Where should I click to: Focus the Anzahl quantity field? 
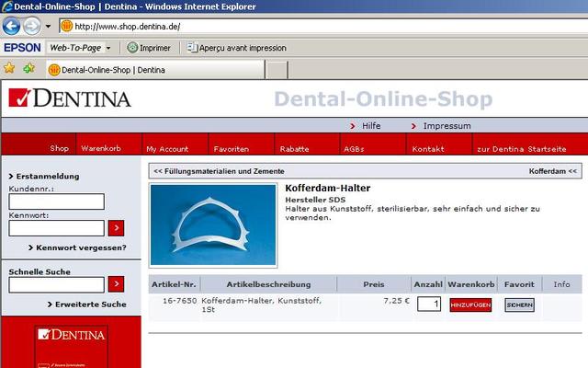pos(429,305)
